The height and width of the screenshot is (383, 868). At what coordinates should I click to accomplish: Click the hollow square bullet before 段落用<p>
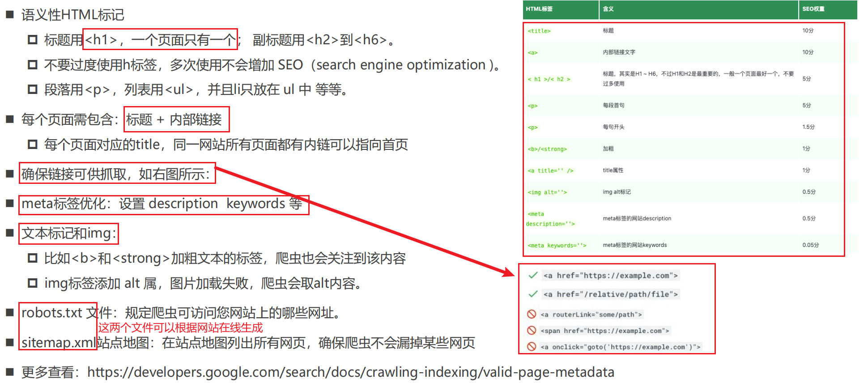tap(32, 89)
